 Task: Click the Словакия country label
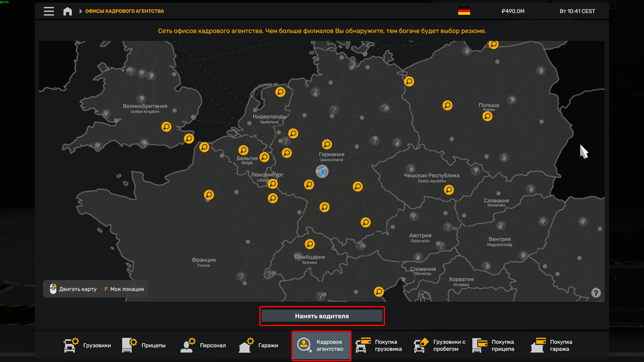click(x=496, y=201)
